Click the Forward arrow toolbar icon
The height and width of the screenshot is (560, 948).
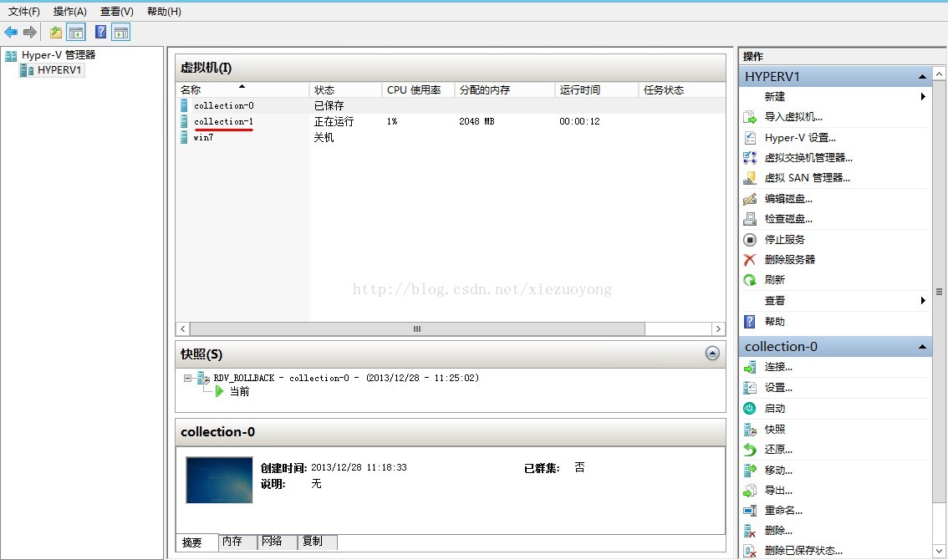[29, 33]
